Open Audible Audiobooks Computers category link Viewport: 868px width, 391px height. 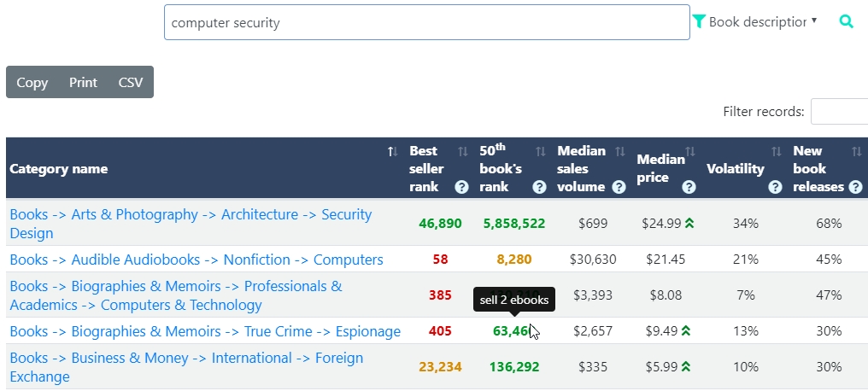click(x=196, y=260)
